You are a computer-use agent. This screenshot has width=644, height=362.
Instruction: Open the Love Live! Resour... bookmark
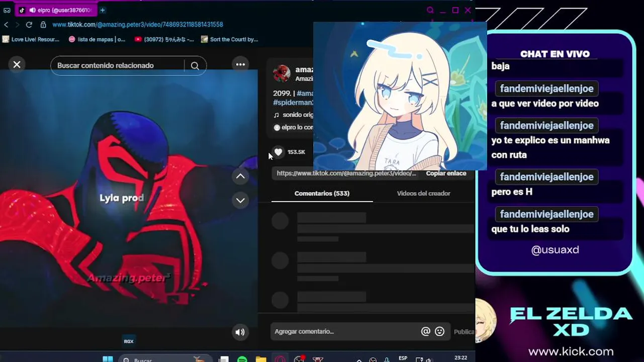[31, 39]
